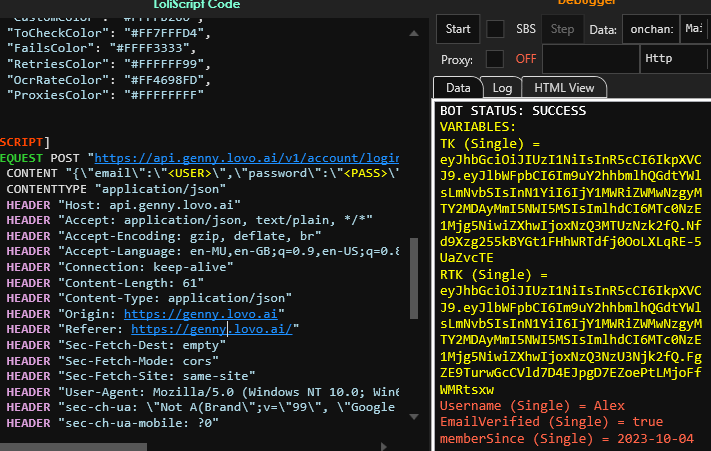The height and width of the screenshot is (451, 711).
Task: Click the Accept-Language header line
Action: pyautogui.click(x=203, y=252)
